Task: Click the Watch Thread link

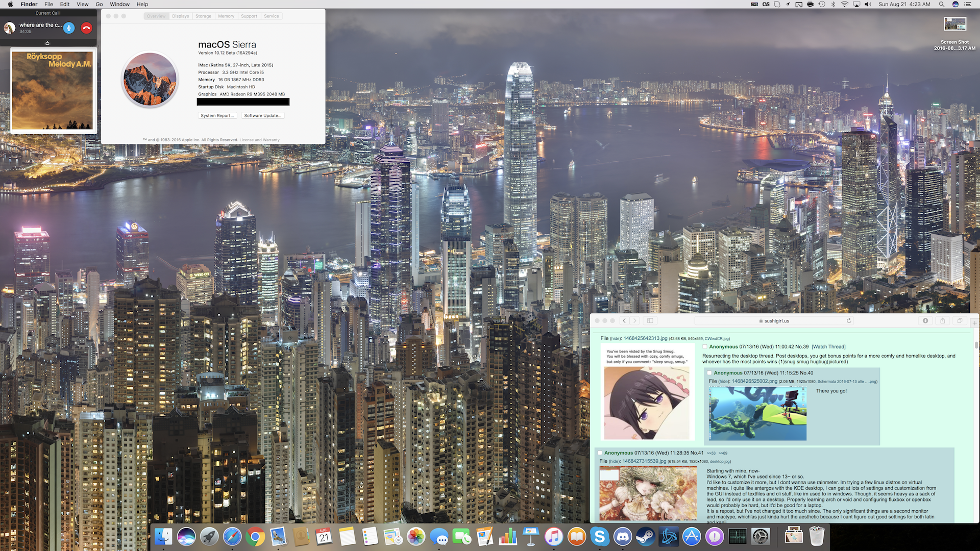Action: 828,347
